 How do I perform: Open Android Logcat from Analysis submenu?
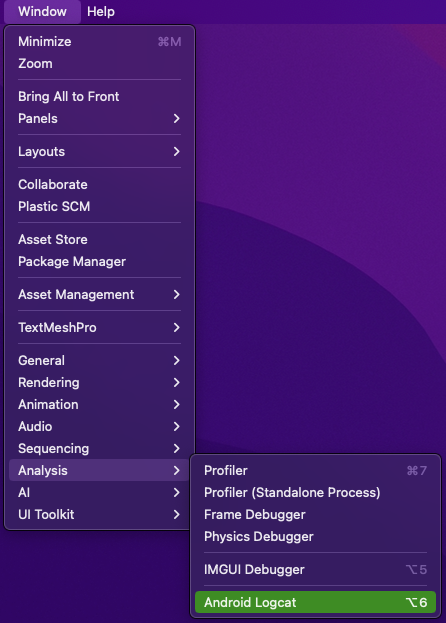pos(315,602)
